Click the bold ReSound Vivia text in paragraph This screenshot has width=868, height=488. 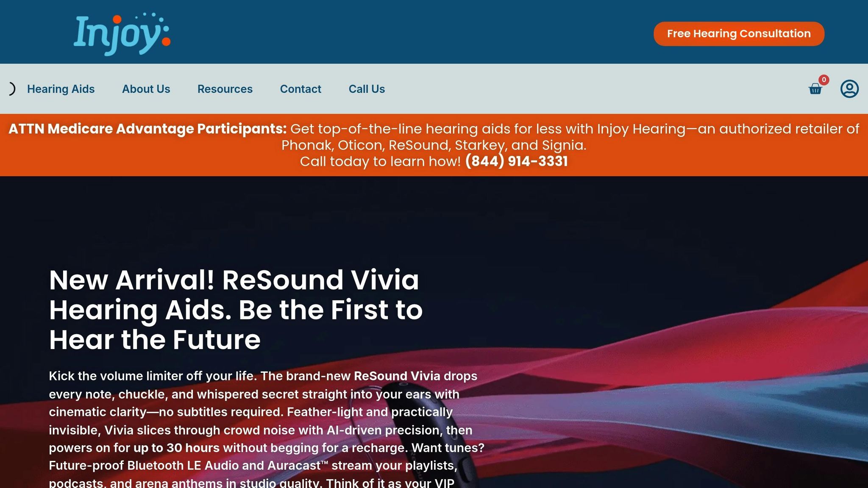tap(397, 376)
